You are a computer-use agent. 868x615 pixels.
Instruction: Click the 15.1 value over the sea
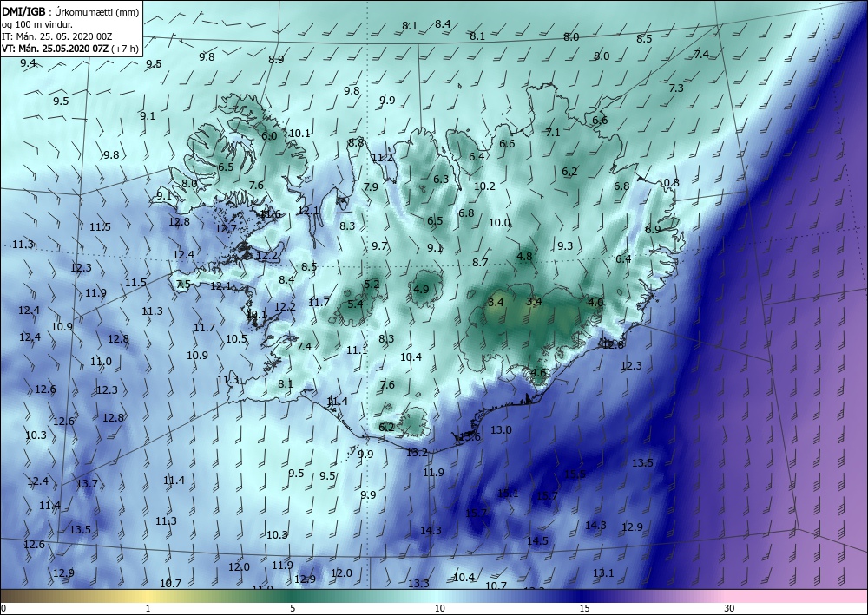(508, 494)
